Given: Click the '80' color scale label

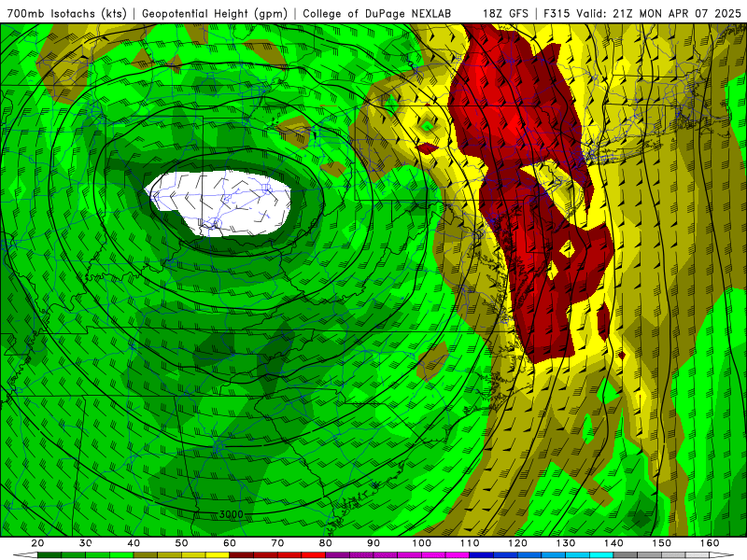Looking at the screenshot, I should 326,543.
